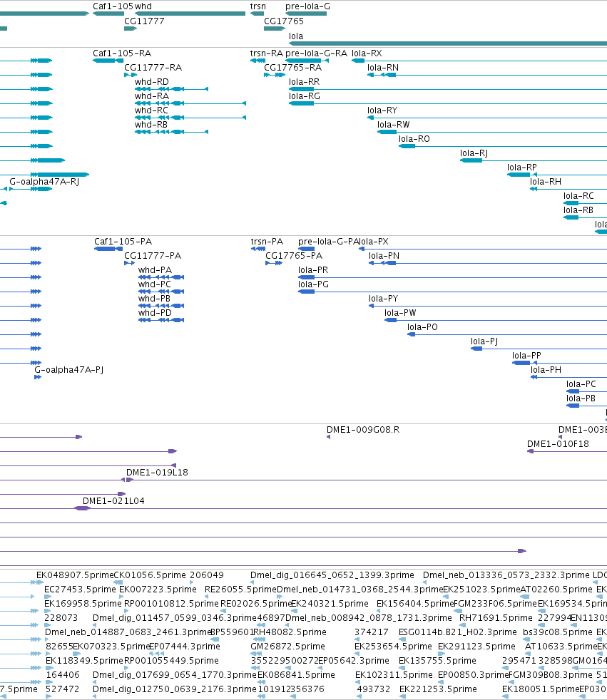Click the lola-PH protein label
Viewport: 607px width, 700px height.
[546, 371]
